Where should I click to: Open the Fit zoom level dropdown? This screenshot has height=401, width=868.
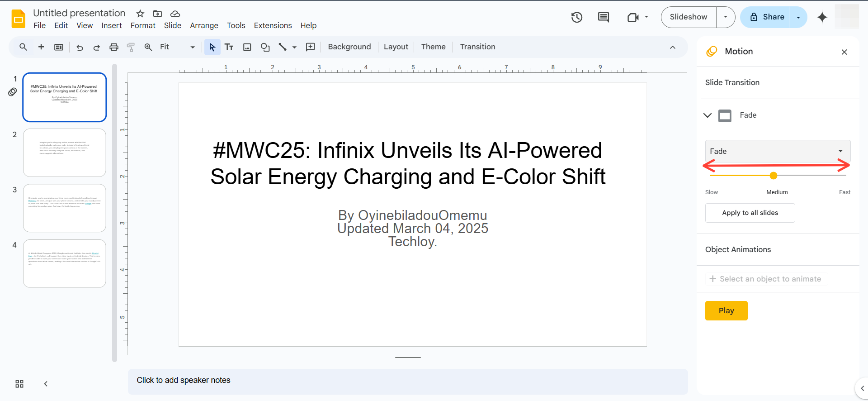click(178, 47)
